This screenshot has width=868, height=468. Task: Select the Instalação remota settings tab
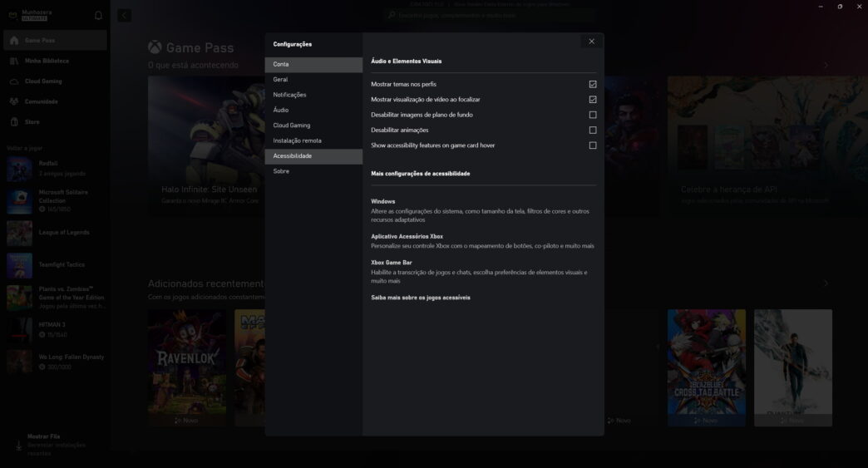coord(313,141)
